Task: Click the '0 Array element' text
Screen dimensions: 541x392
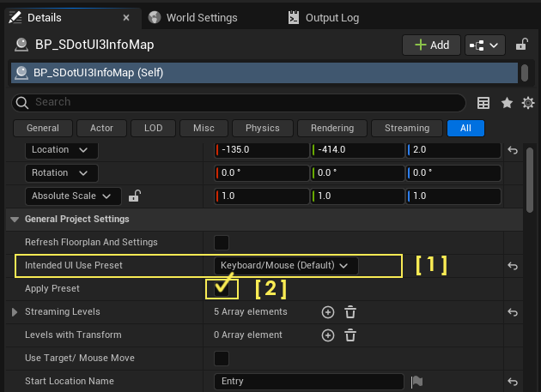Action: [x=247, y=335]
